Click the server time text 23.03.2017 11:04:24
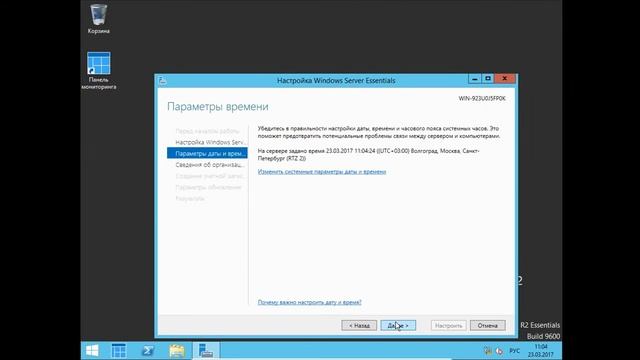This screenshot has height=360, width=640. (350, 151)
